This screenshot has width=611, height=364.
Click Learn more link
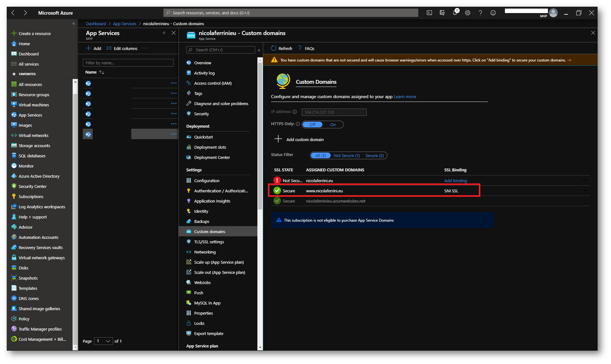tap(405, 96)
